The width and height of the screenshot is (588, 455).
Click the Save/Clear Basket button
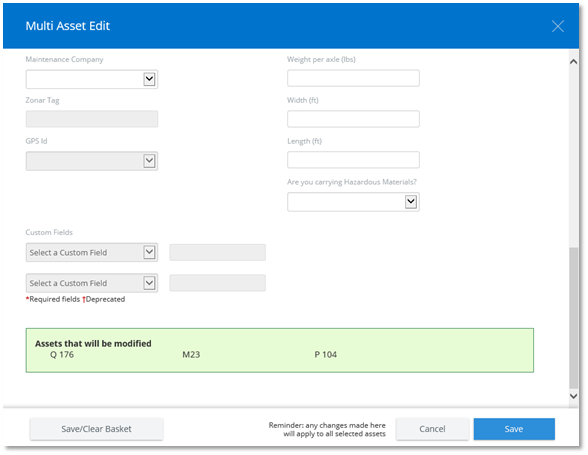tap(96, 429)
